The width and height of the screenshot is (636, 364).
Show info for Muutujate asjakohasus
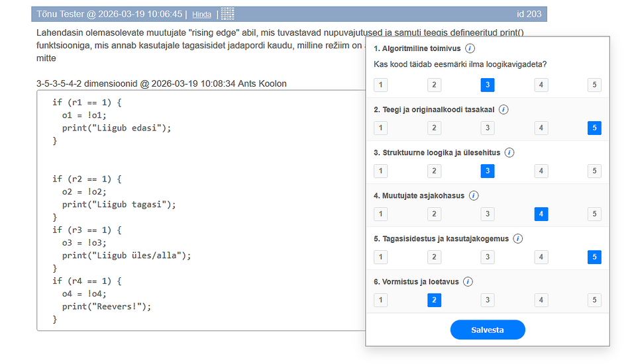[x=474, y=196]
